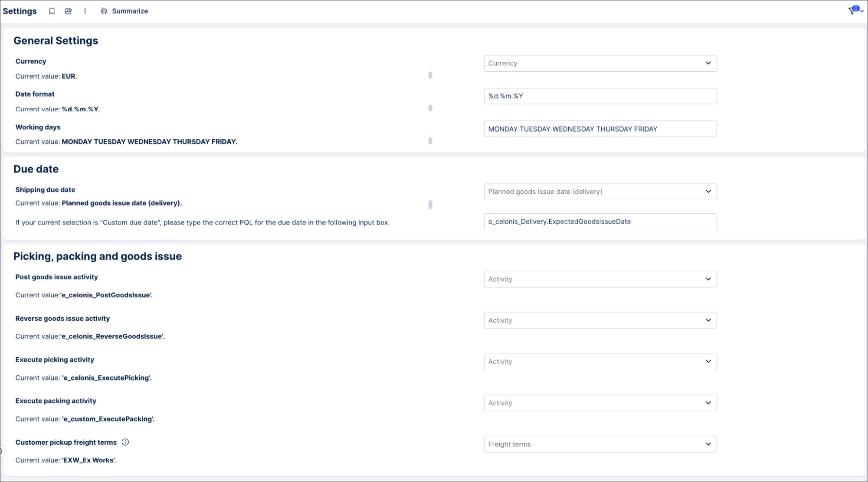Screen dimensions: 868x482
Task: Click the Picking packing and goods issue heading
Action: coord(97,256)
